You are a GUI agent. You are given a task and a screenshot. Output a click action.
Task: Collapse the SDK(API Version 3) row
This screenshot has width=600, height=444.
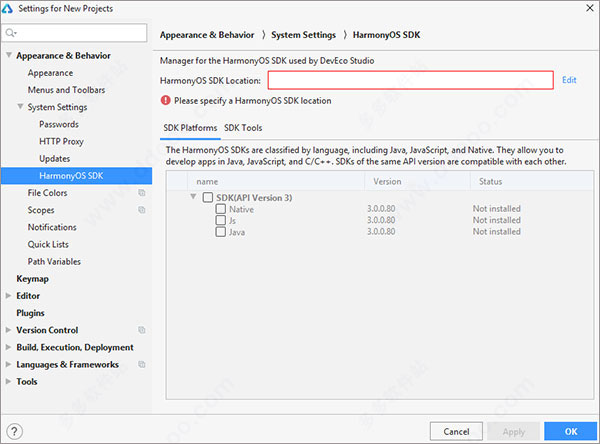tap(194, 197)
